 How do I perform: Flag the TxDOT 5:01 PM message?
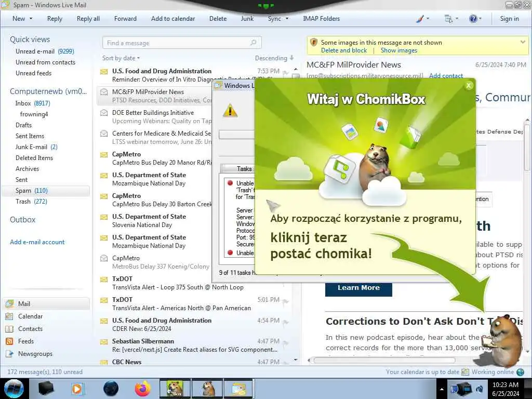pos(286,301)
